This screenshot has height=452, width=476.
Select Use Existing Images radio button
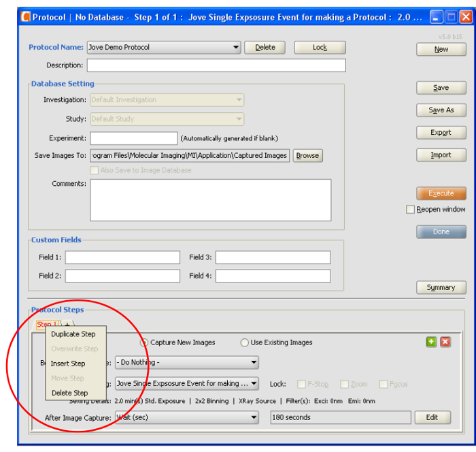[x=244, y=342]
